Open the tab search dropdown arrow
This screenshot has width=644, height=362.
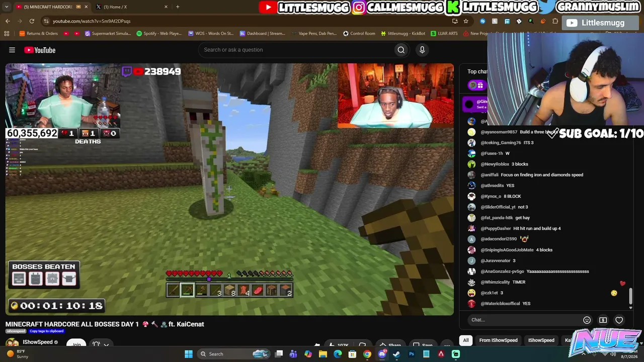[x=7, y=7]
